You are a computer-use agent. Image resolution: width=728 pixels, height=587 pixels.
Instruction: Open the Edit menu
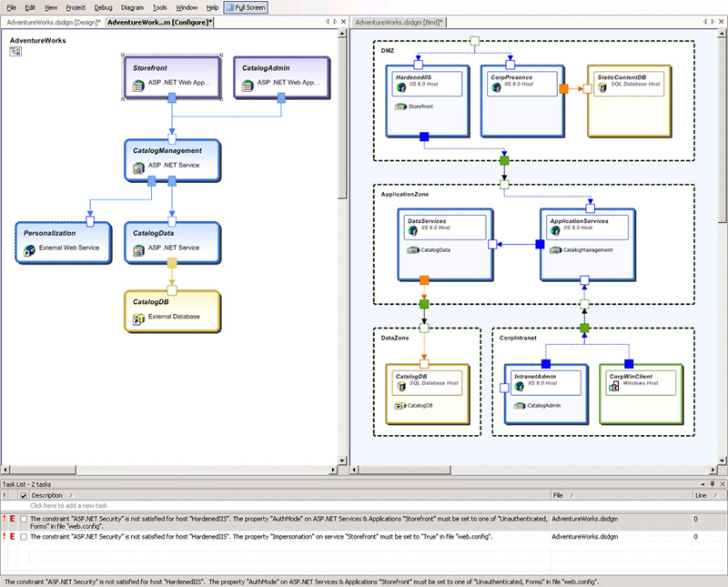tap(30, 7)
